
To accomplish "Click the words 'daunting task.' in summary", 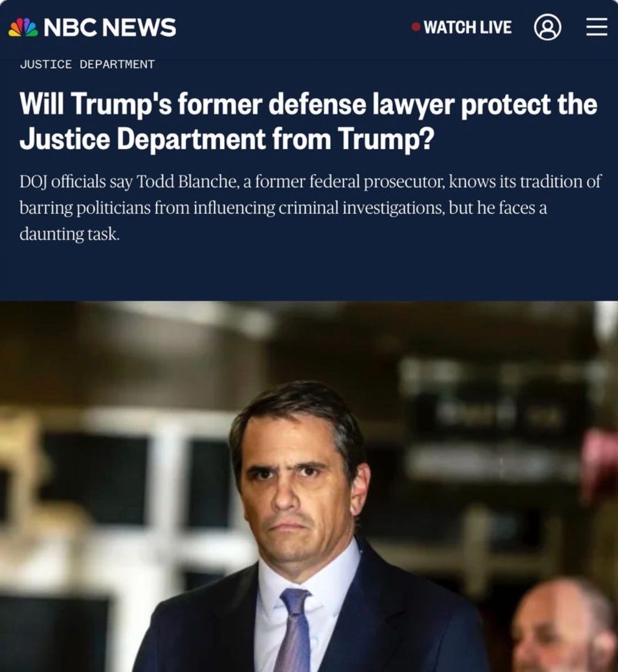I will pyautogui.click(x=69, y=234).
